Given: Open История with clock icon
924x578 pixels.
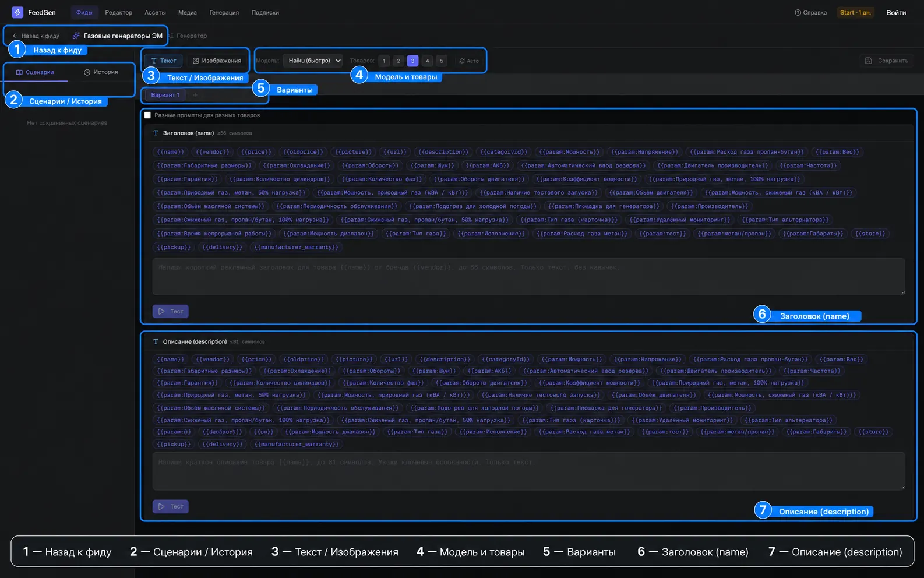Looking at the screenshot, I should pos(101,72).
